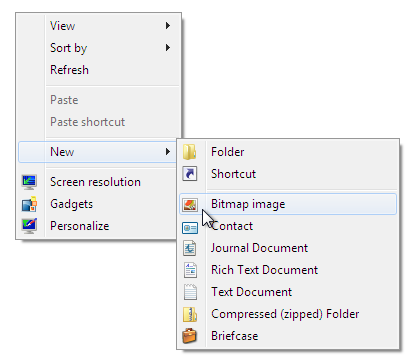
Task: Create a new Text Document
Action: [288, 292]
